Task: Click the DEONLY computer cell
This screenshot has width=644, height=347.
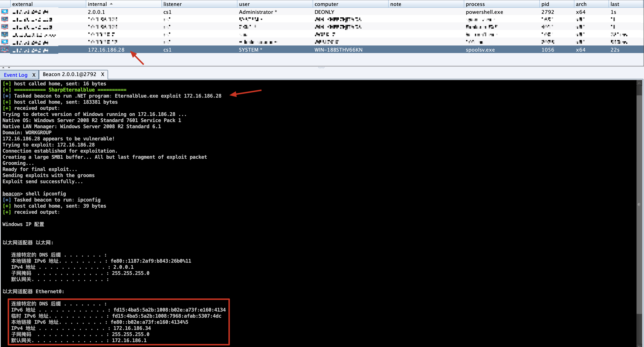Action: [x=324, y=12]
